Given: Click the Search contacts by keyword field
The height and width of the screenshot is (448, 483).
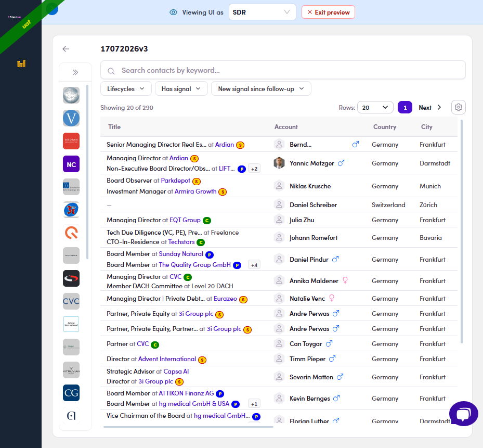Looking at the screenshot, I should point(283,70).
